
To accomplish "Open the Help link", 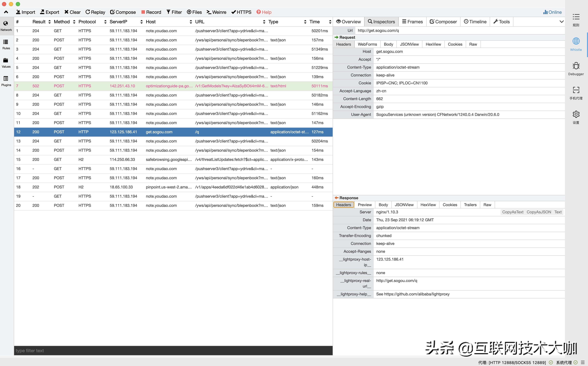I will tap(264, 12).
